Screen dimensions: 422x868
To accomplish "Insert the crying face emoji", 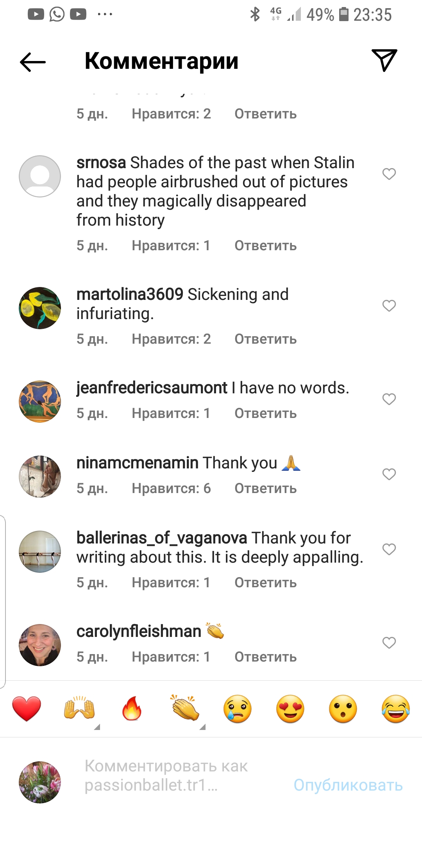I will tap(238, 709).
